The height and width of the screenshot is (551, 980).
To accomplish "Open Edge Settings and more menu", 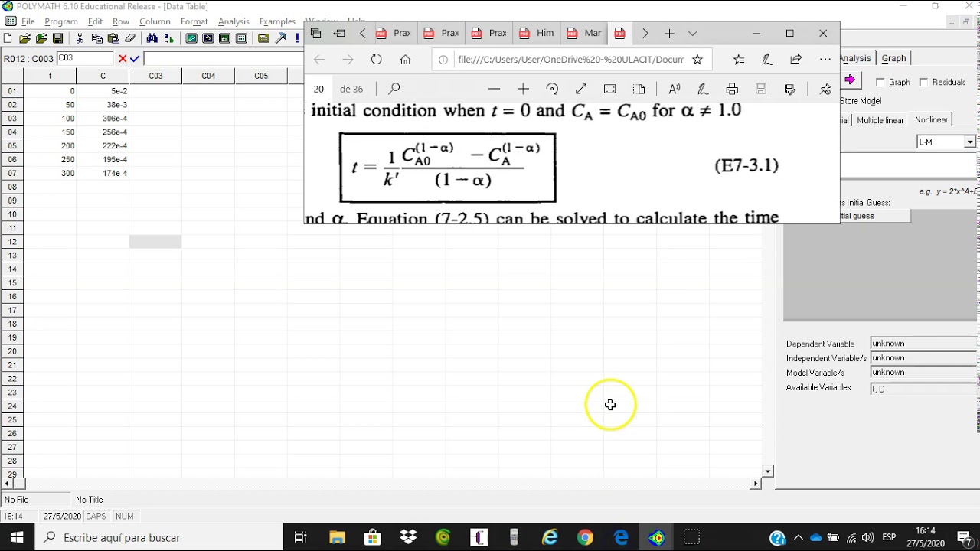I will pyautogui.click(x=825, y=59).
